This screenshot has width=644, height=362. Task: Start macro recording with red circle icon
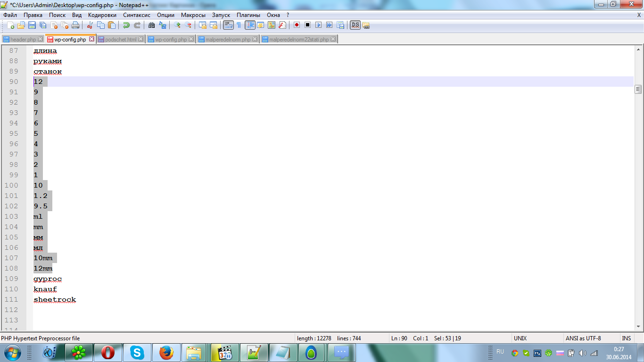click(x=297, y=25)
